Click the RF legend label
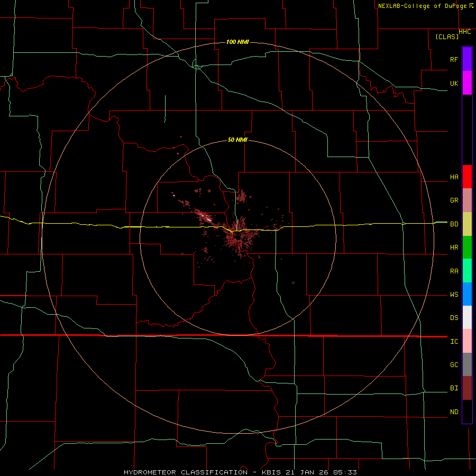This screenshot has height=476, width=476. [454, 59]
